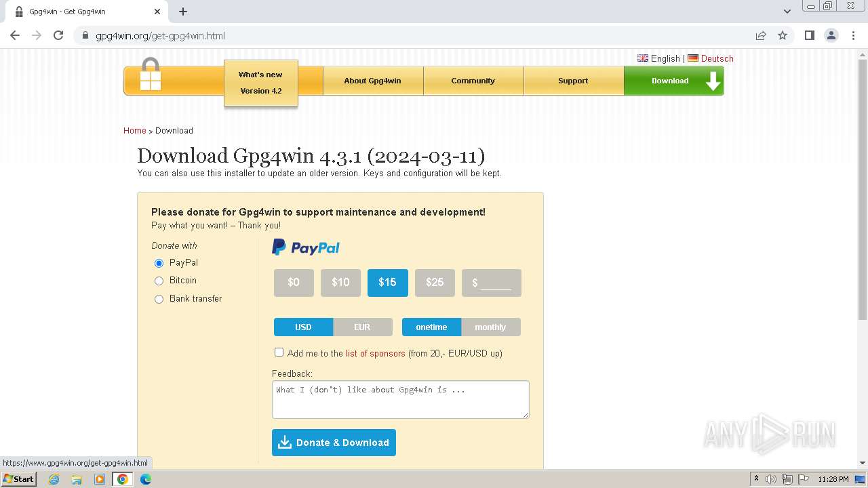Screen dimensions: 868x488
Task: Choose the $25 donation amount
Action: 435,283
